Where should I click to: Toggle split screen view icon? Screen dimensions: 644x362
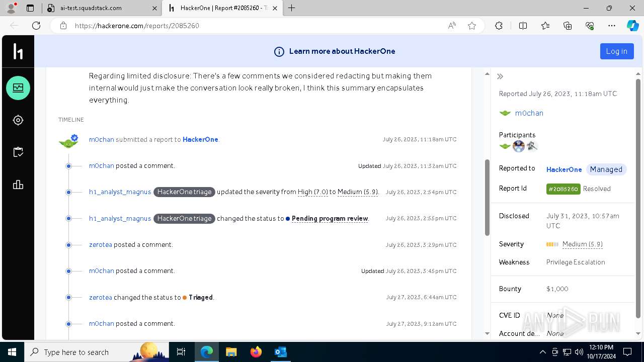[523, 26]
